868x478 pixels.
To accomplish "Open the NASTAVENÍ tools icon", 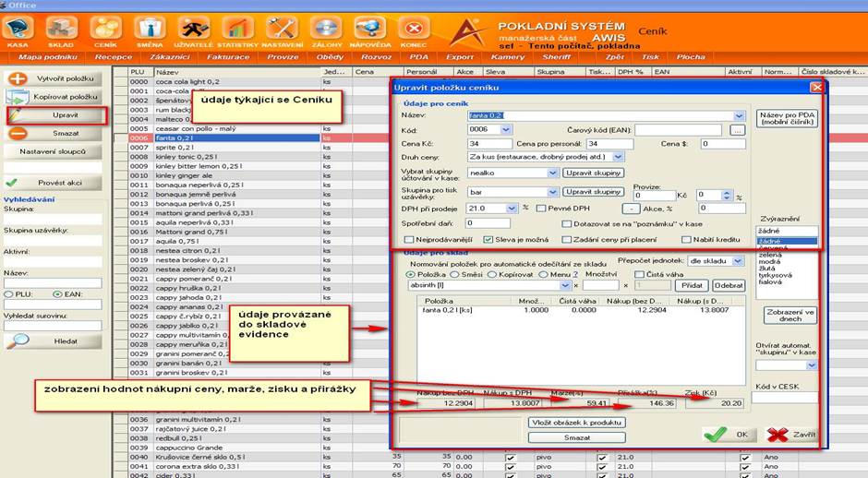I will pos(282,28).
